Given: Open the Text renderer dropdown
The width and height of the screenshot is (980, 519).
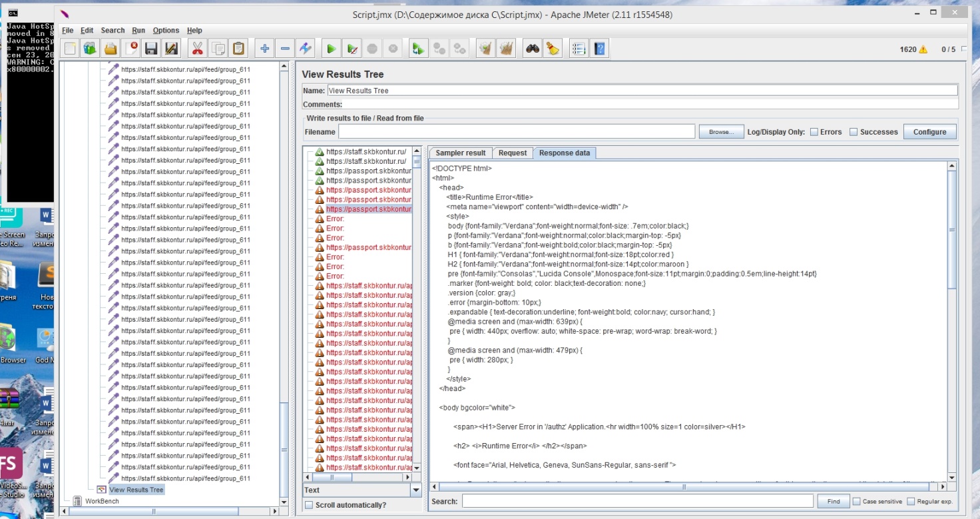Looking at the screenshot, I should 416,490.
